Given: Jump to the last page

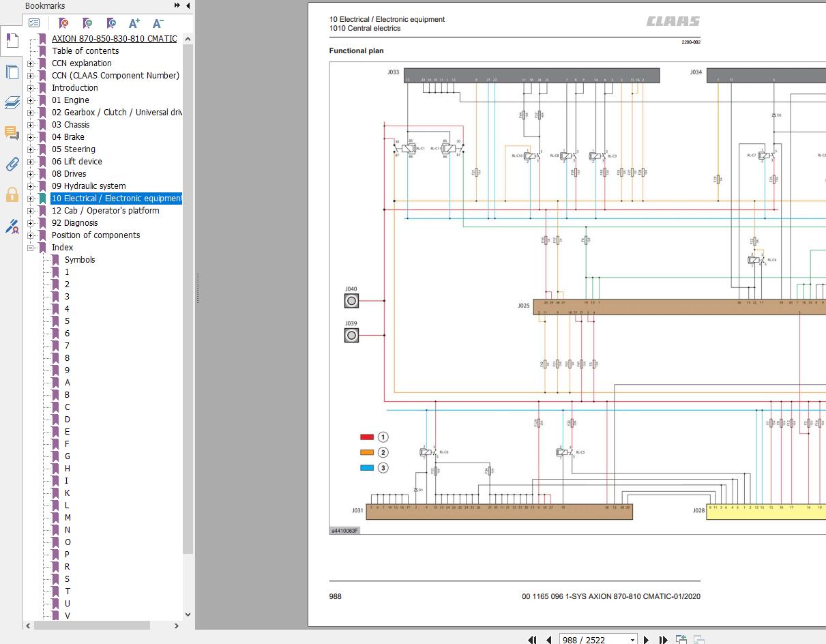Looking at the screenshot, I should (663, 639).
